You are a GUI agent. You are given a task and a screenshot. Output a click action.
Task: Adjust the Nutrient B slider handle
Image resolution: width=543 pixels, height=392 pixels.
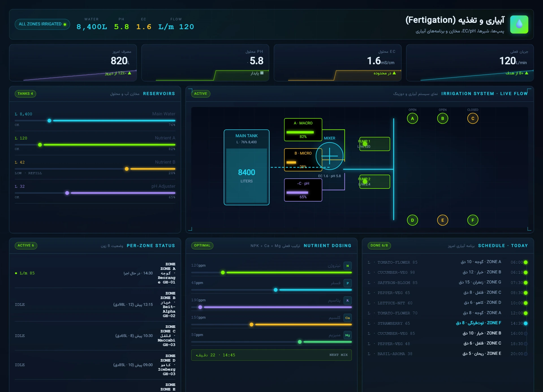click(x=127, y=169)
